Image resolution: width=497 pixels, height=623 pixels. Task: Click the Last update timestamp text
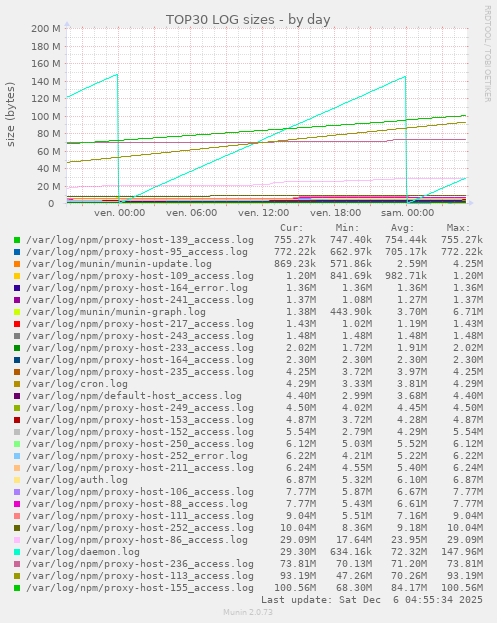(x=372, y=600)
